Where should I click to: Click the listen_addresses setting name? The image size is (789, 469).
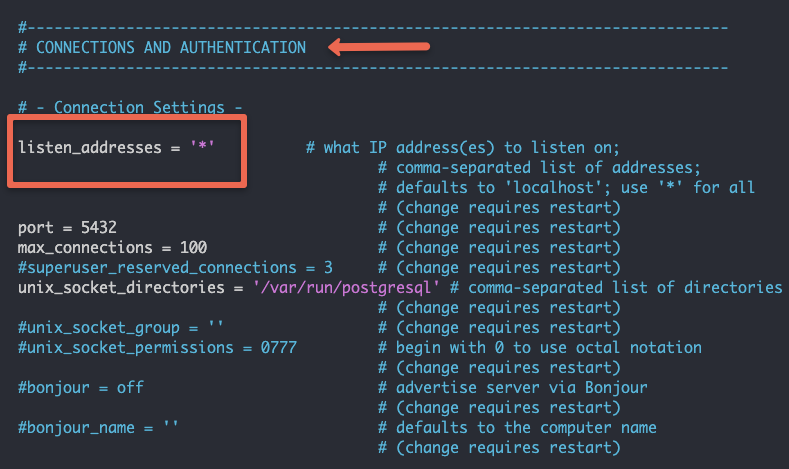coord(90,147)
